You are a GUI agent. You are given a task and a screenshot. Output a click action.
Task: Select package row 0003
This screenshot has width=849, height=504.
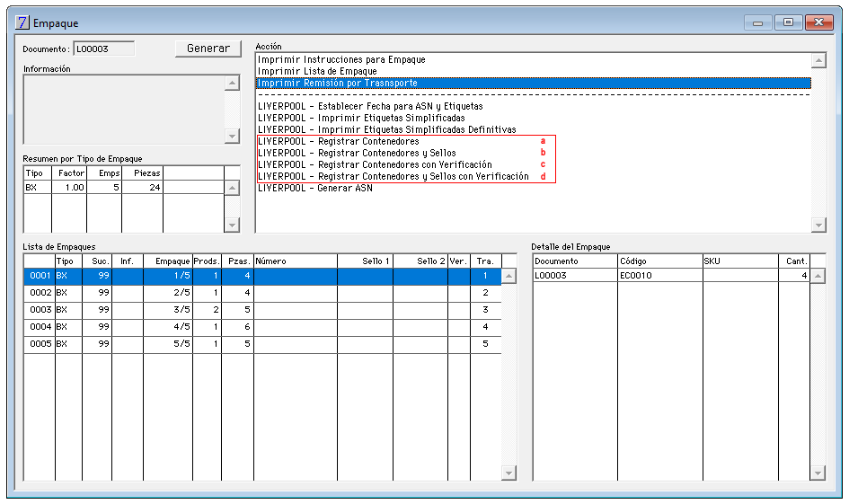262,310
